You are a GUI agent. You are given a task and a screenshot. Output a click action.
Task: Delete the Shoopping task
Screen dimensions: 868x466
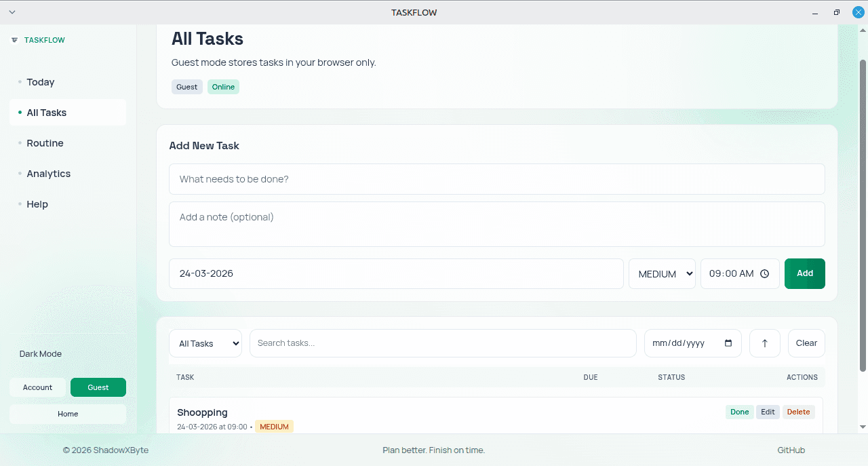point(799,412)
